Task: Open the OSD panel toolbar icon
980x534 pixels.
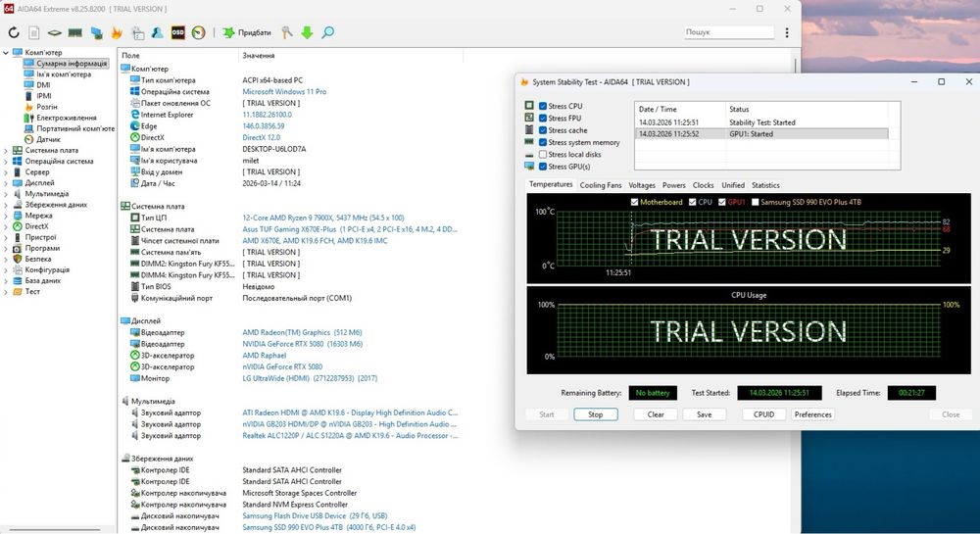Action: click(178, 32)
